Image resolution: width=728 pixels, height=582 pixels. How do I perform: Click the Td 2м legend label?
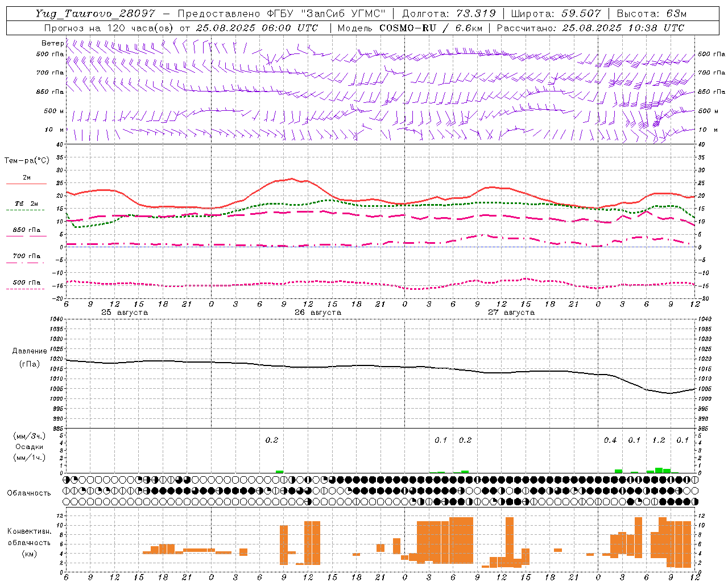(27, 203)
